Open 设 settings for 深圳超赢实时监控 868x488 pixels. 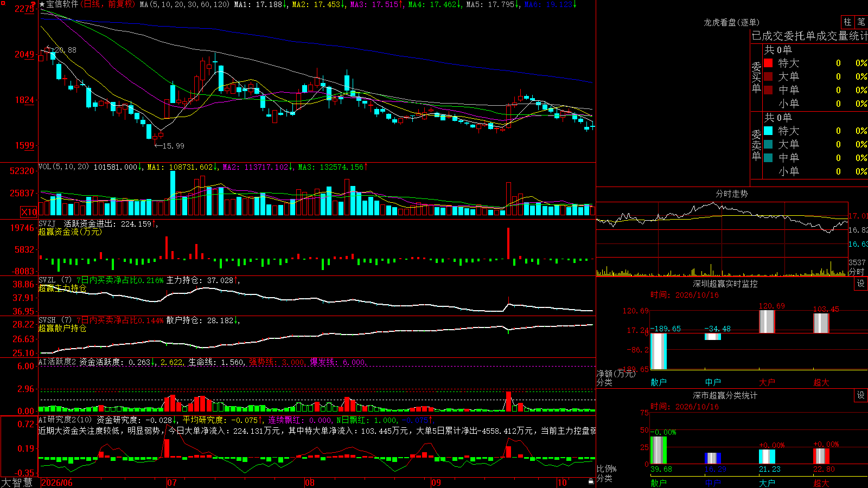click(861, 284)
